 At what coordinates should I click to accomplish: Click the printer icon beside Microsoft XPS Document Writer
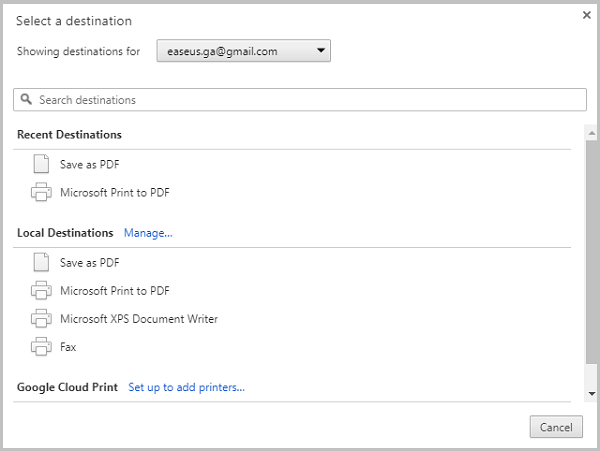coord(41,319)
